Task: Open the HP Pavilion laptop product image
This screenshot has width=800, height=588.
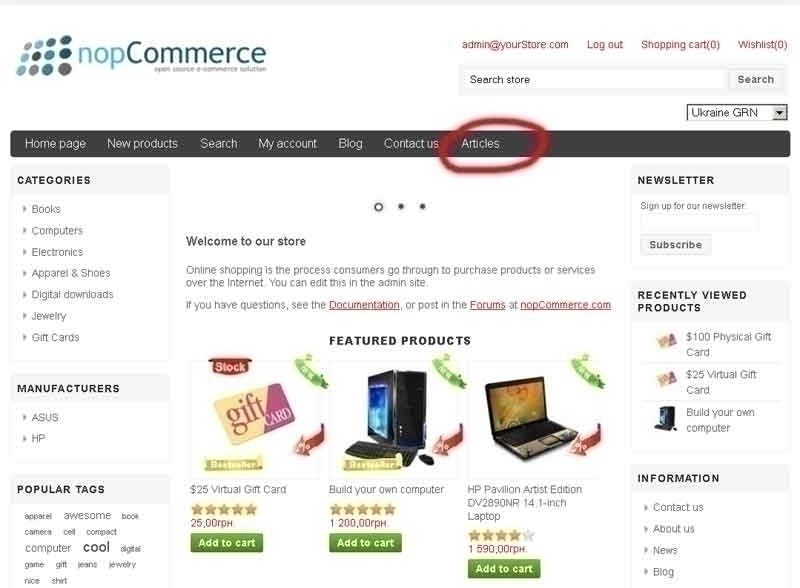Action: 536,414
